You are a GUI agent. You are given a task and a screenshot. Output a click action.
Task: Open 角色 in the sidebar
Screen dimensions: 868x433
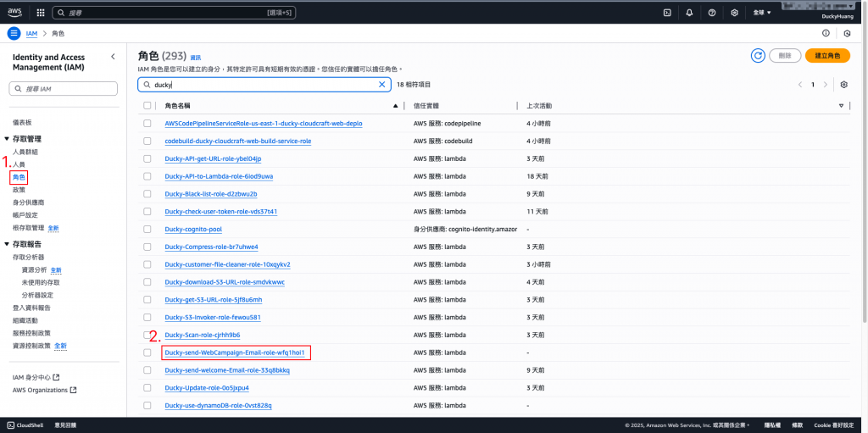[x=19, y=177]
